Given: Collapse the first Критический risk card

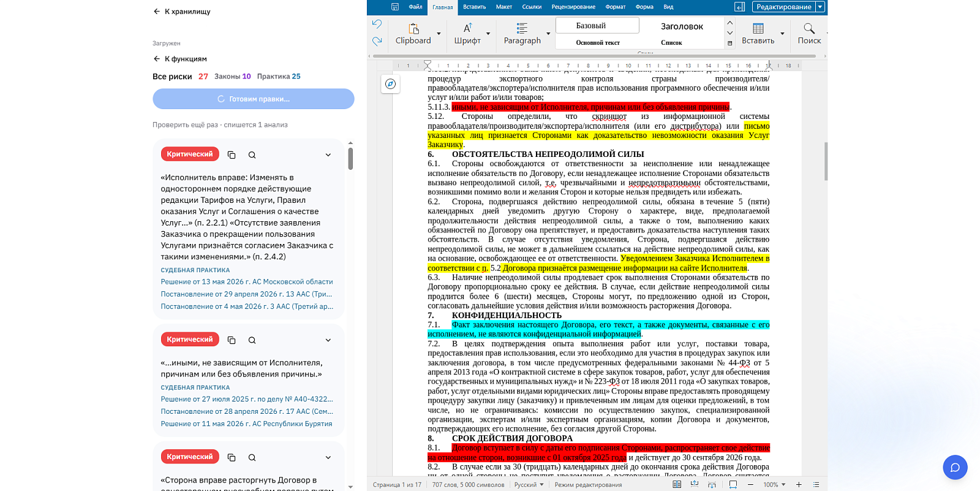Looking at the screenshot, I should click(328, 155).
